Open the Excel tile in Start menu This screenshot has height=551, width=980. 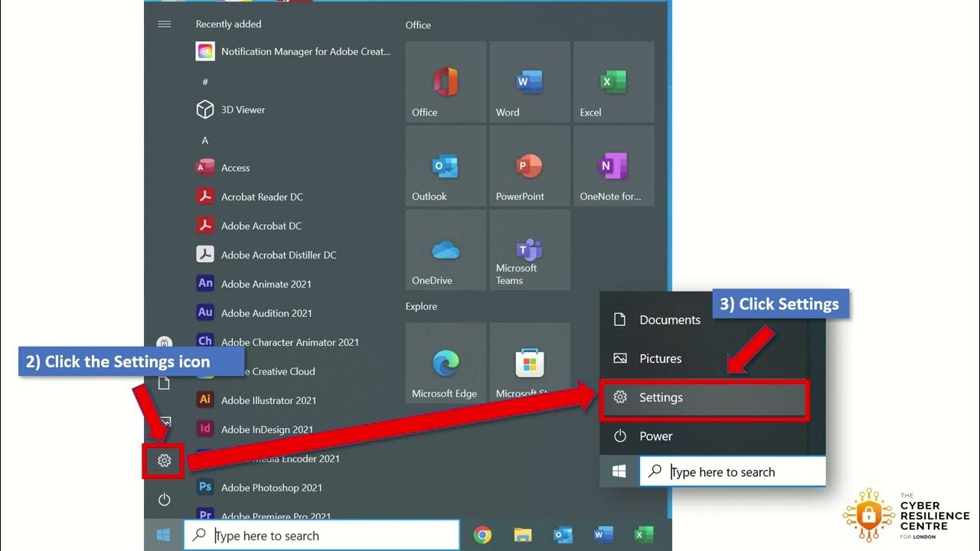(614, 82)
